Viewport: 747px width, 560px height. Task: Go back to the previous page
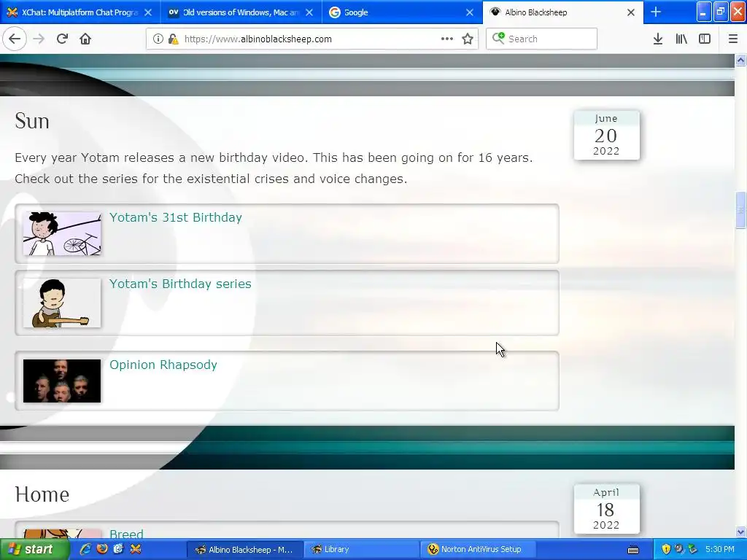(15, 39)
